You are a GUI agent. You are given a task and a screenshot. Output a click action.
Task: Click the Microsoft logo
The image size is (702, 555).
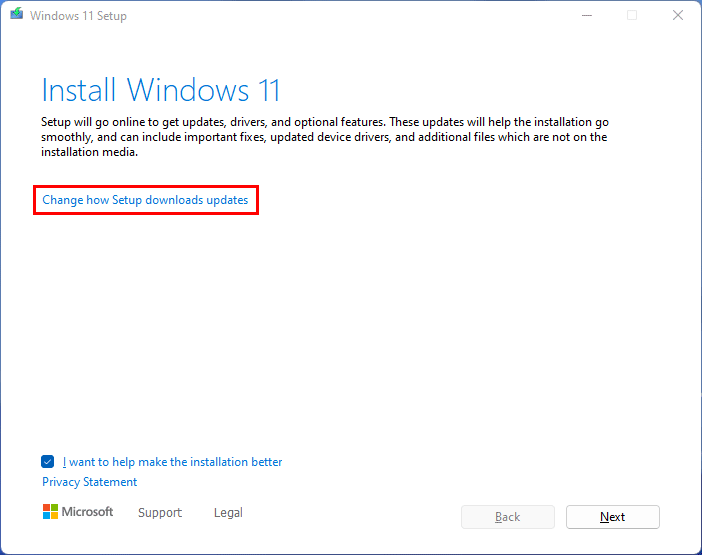point(78,512)
